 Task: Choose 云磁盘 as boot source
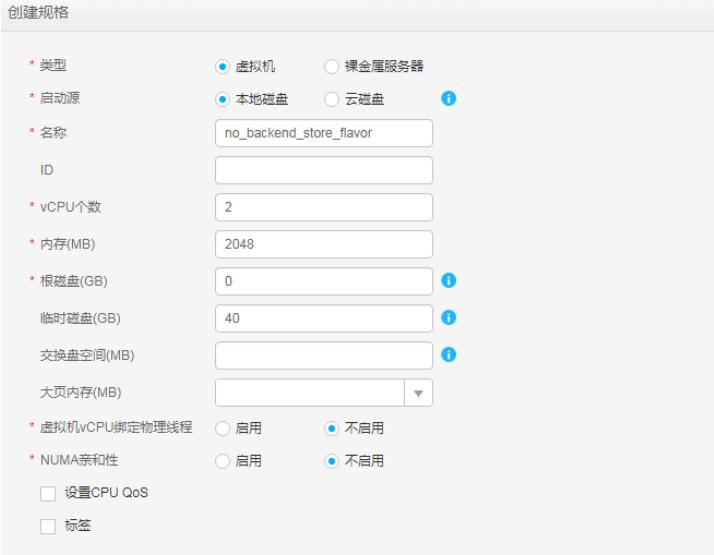click(332, 99)
